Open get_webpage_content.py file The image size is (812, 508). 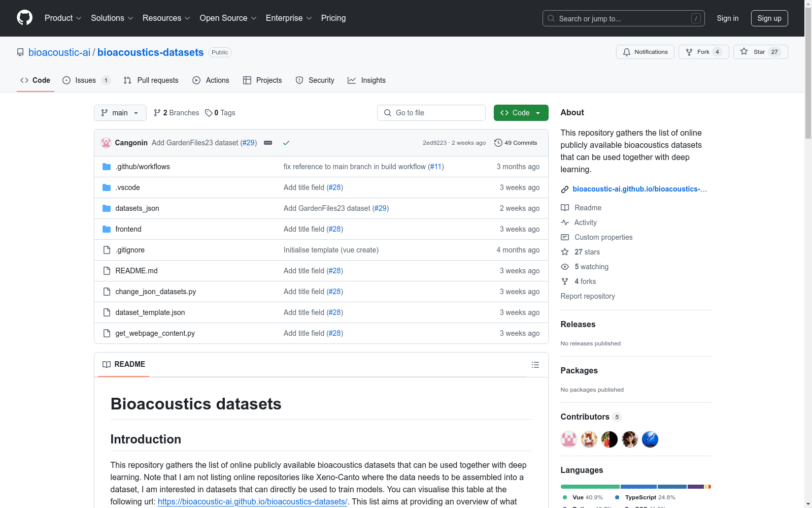coord(155,333)
